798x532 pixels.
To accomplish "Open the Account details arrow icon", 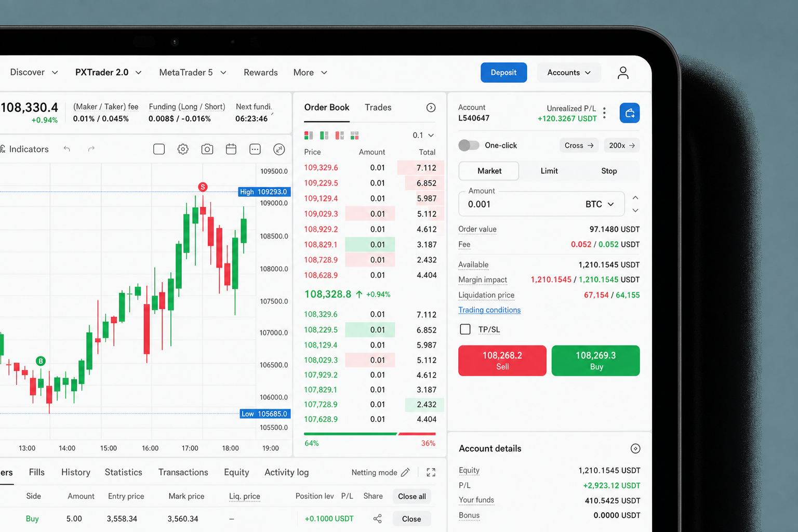I will click(635, 449).
